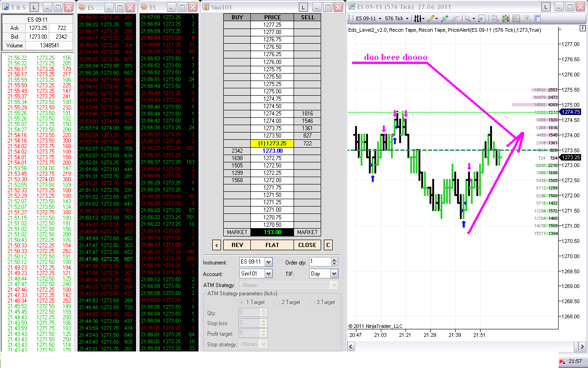Expand the bar style dropdown arrow

coord(424,18)
